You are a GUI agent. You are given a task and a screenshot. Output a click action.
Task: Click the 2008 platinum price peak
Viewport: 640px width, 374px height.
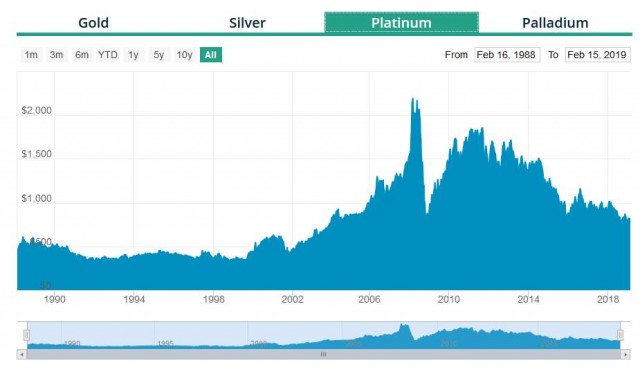click(413, 99)
